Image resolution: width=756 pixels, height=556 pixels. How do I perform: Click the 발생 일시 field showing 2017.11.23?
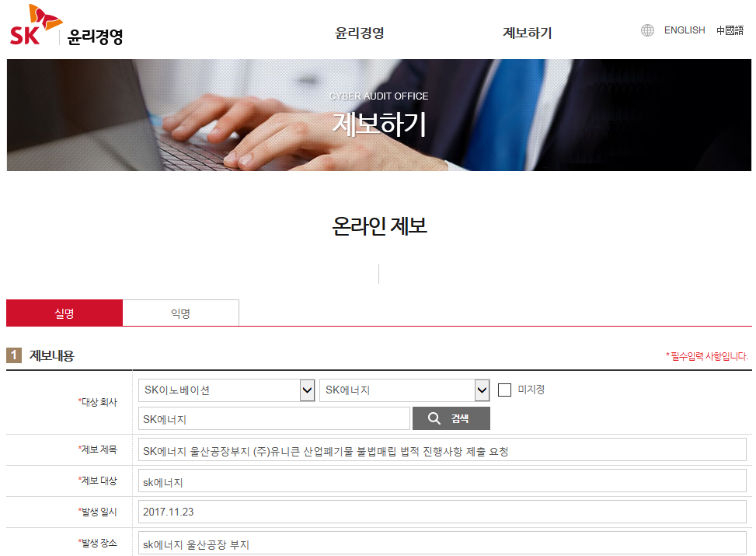tap(442, 512)
